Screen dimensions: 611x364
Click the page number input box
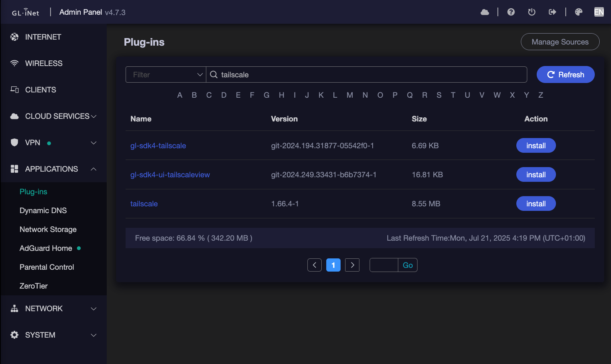tap(384, 265)
